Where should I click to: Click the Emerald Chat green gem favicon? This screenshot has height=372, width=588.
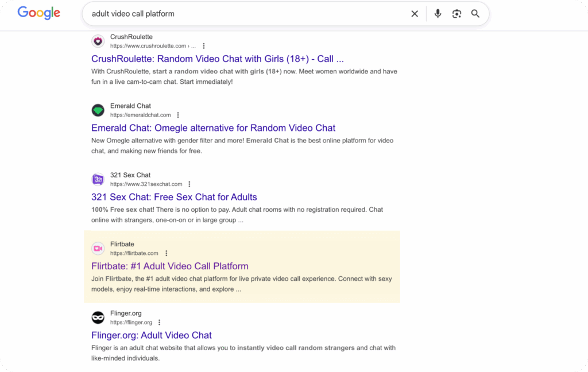[x=98, y=110]
